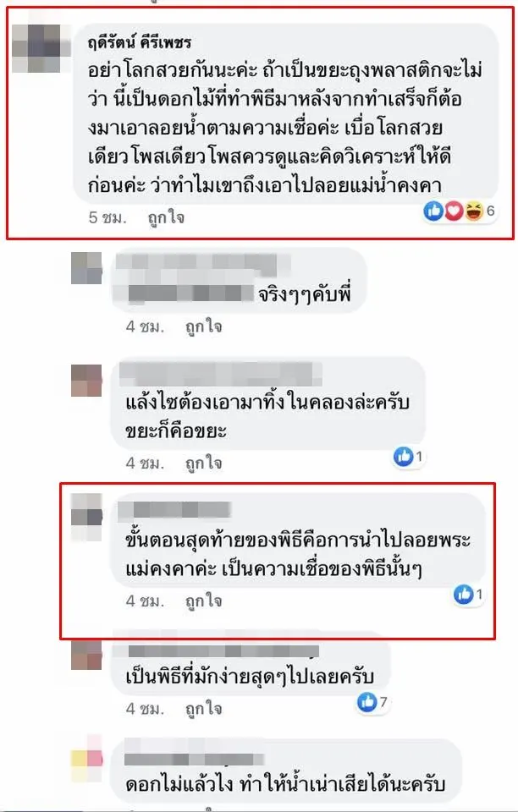
Task: Click the laughing reaction icon on the first comment
Action: pyautogui.click(x=473, y=211)
